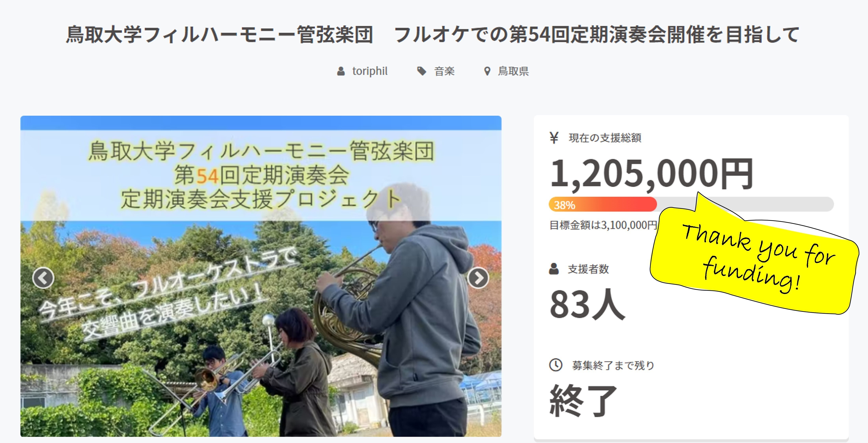The width and height of the screenshot is (868, 443).
Task: Click the project main carousel image
Action: [261, 276]
